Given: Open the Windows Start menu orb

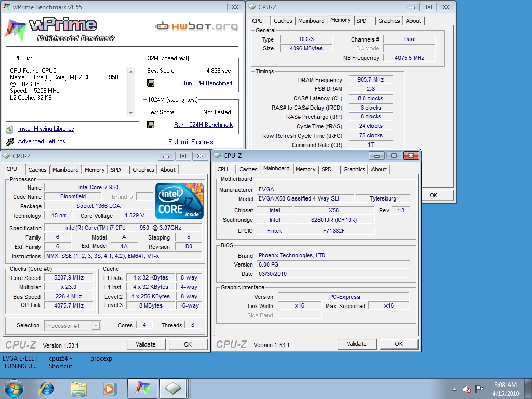Looking at the screenshot, I should coord(14,389).
